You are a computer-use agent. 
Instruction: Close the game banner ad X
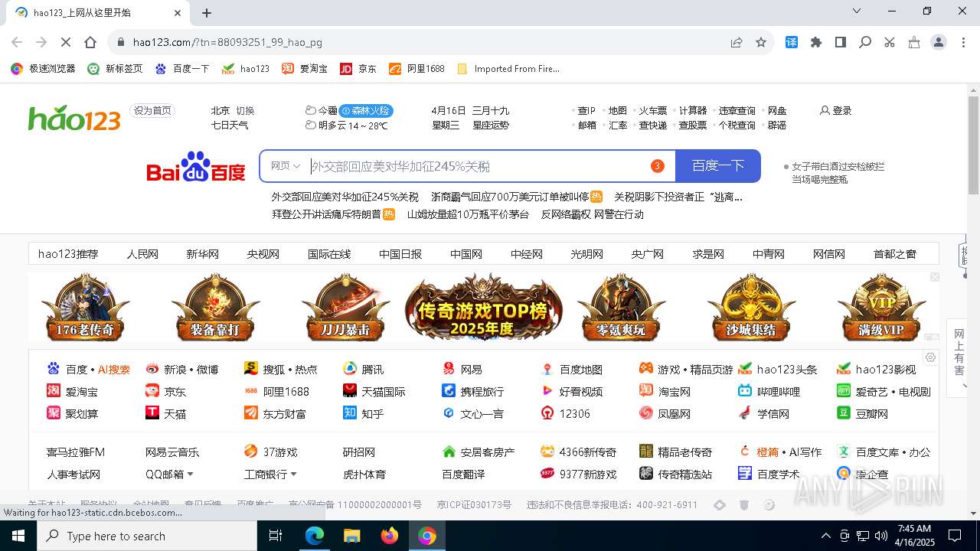(935, 277)
